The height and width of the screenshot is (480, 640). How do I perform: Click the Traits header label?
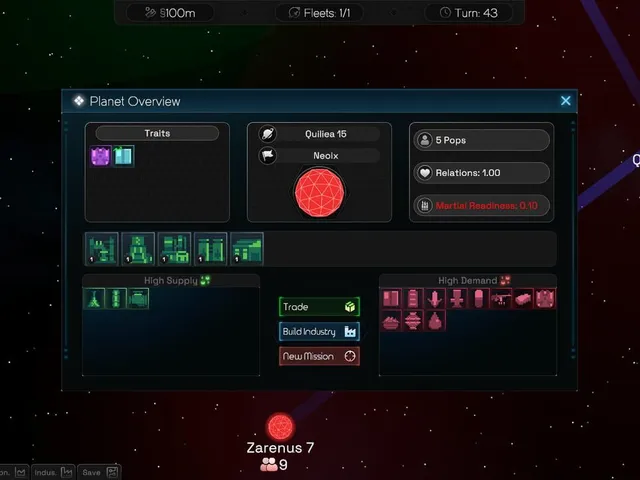[x=157, y=133]
